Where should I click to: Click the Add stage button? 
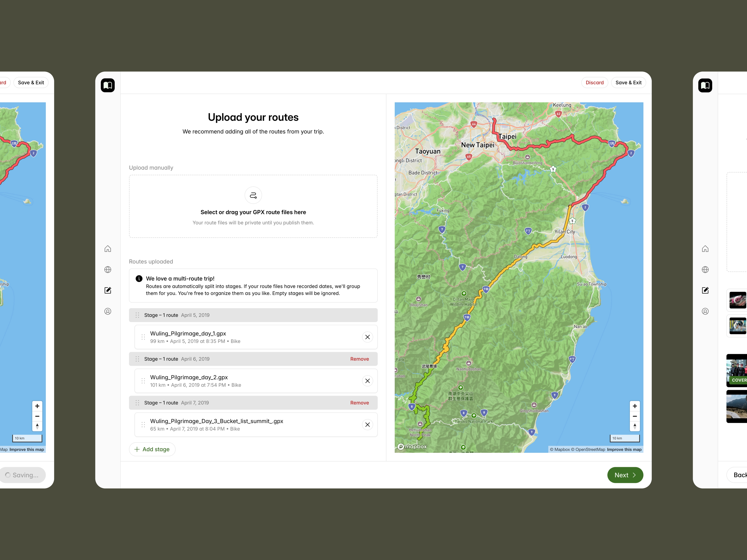pyautogui.click(x=152, y=449)
